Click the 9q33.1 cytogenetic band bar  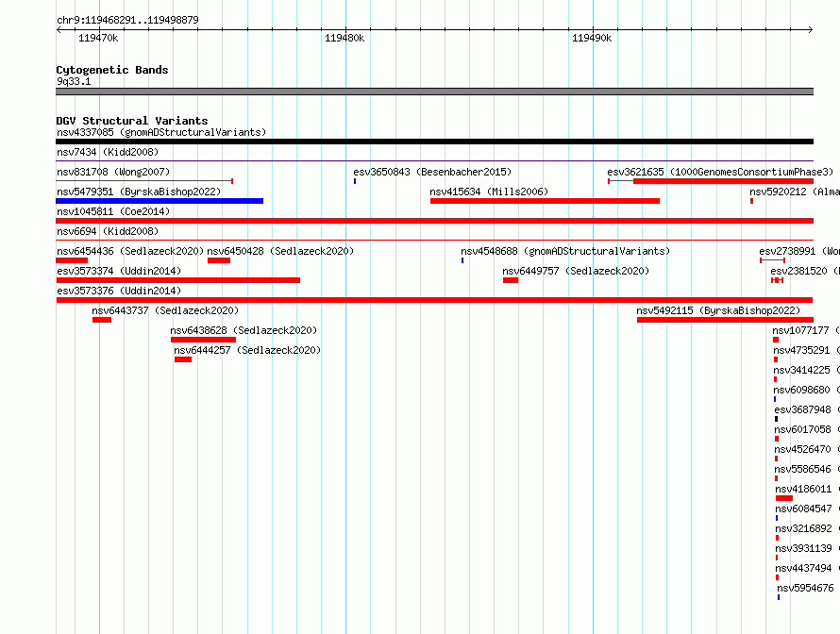point(434,92)
